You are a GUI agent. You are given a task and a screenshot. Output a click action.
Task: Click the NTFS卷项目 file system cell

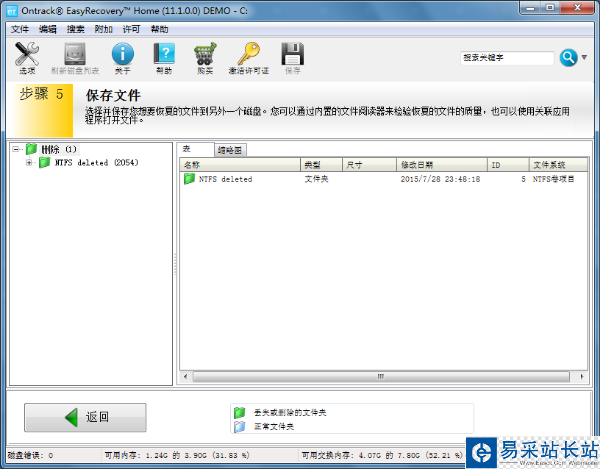click(553, 179)
